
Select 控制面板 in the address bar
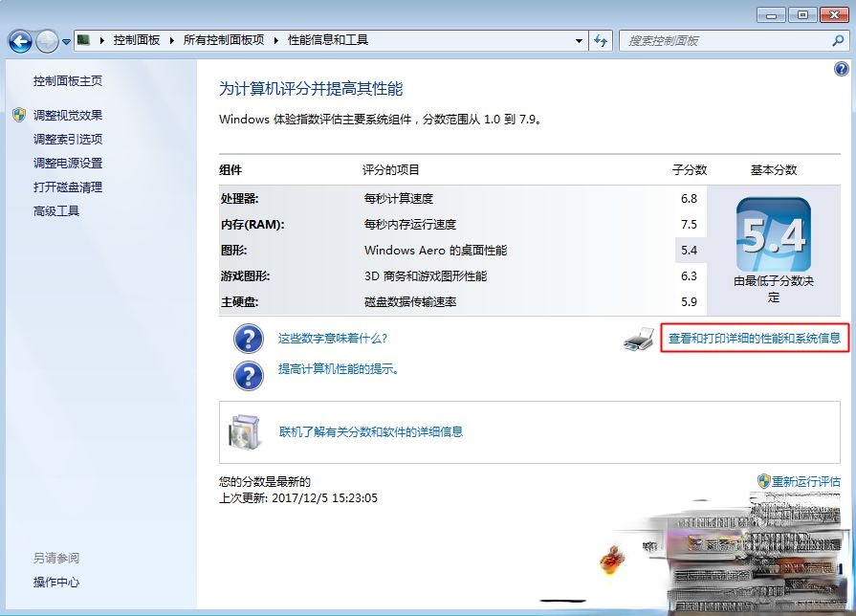pos(137,40)
